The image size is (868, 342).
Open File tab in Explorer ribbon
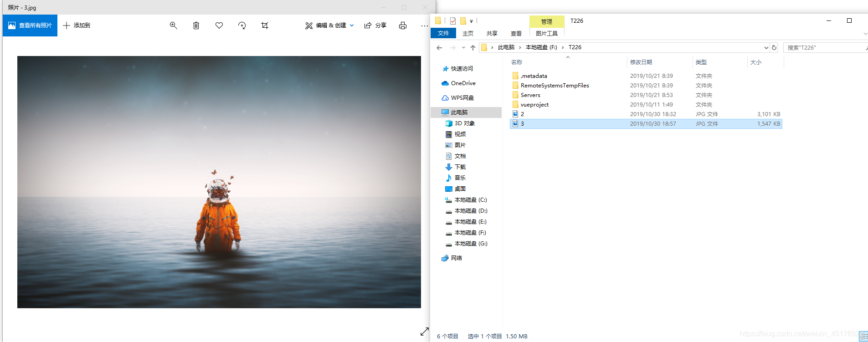[x=443, y=33]
